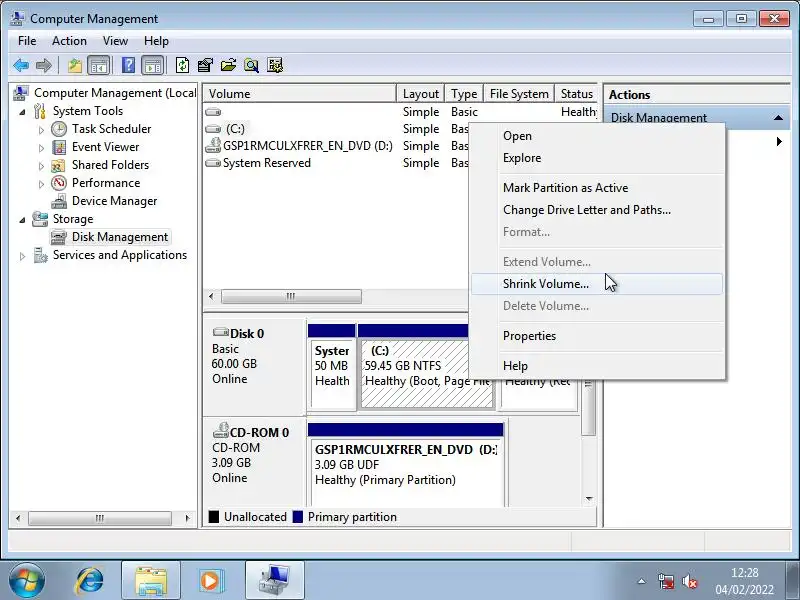The height and width of the screenshot is (600, 800).
Task: Click the Task Scheduler clock icon
Action: coord(59,129)
